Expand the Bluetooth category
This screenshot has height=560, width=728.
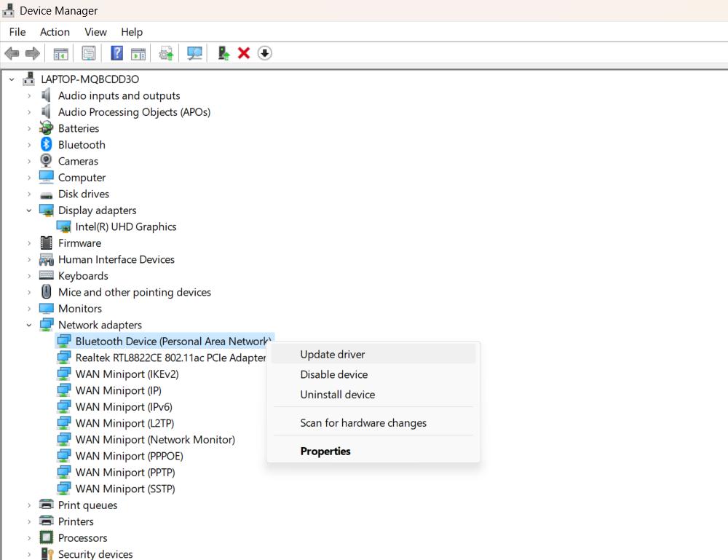tap(29, 144)
